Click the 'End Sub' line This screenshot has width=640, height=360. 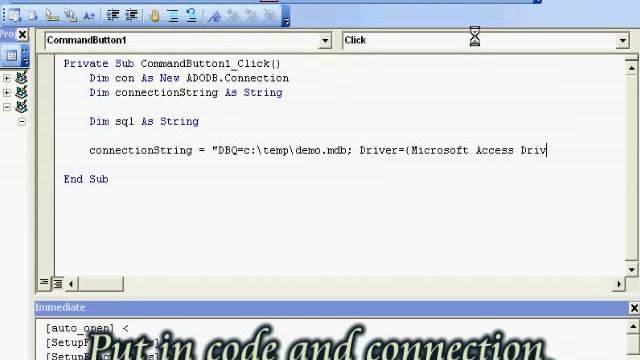86,179
